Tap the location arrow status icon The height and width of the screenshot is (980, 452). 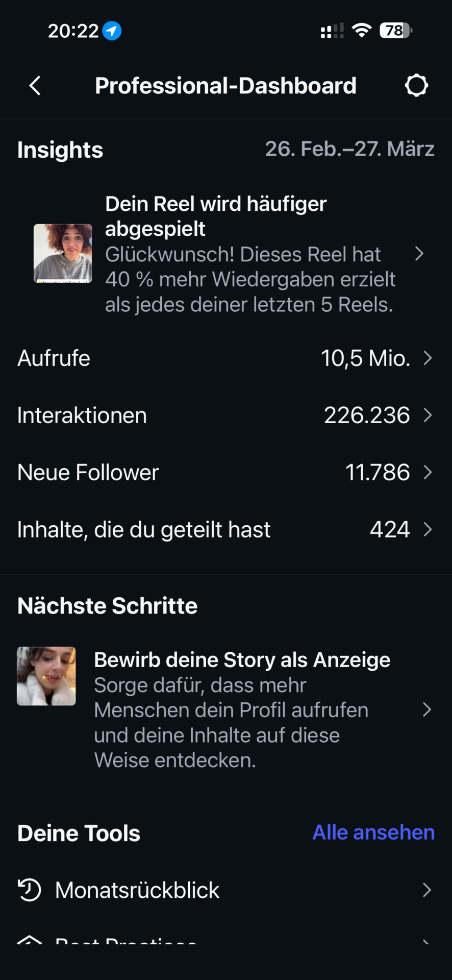(x=112, y=31)
